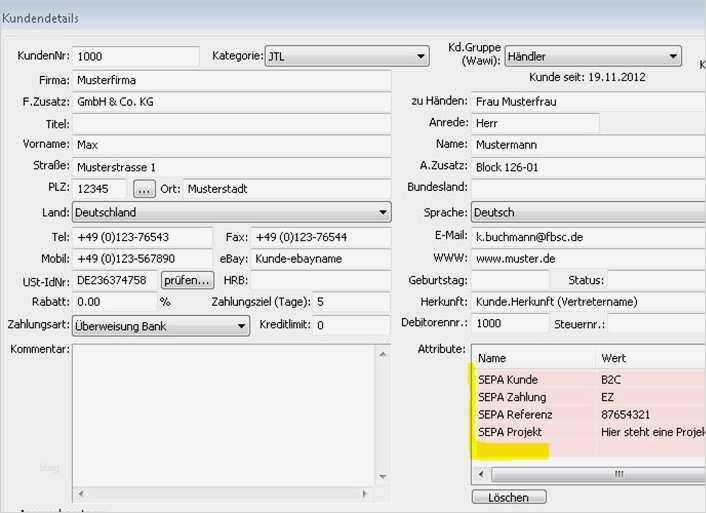Click the Debitorennr. field with 1000
Image resolution: width=706 pixels, height=513 pixels.
tap(510, 323)
